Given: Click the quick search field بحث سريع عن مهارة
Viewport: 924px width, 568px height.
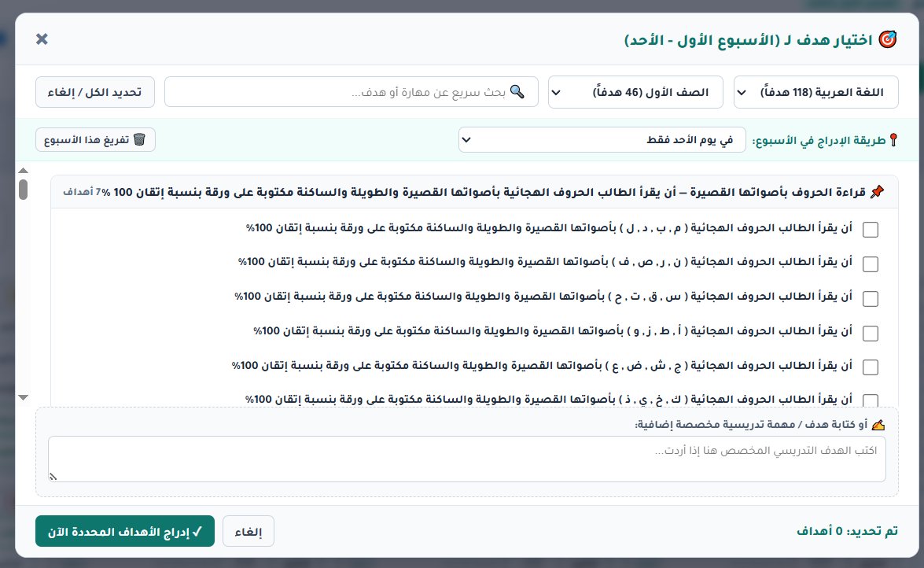Looking at the screenshot, I should [x=352, y=92].
